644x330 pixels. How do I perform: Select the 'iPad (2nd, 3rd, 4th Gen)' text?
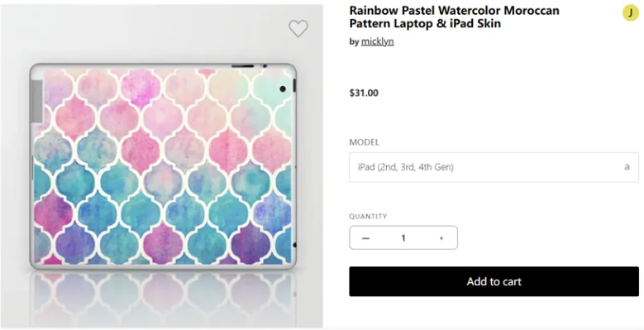point(406,167)
